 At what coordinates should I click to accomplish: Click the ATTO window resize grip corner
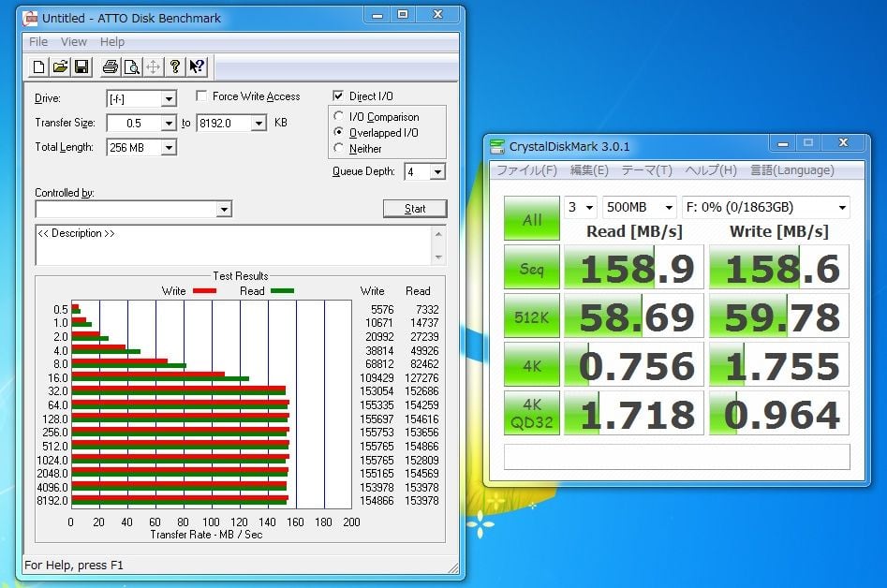pyautogui.click(x=453, y=567)
